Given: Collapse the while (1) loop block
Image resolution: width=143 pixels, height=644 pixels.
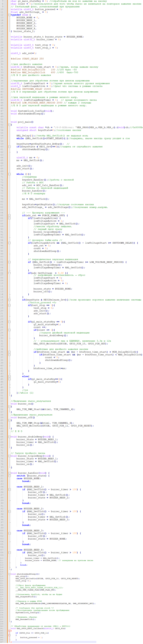Looking at the screenshot, I should click(9, 174).
